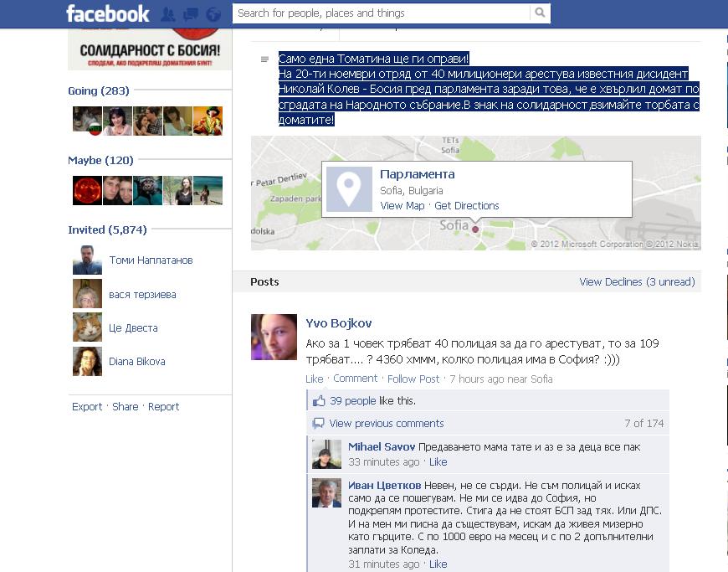The width and height of the screenshot is (728, 572).
Task: Click the map location pin icon
Action: (x=349, y=189)
